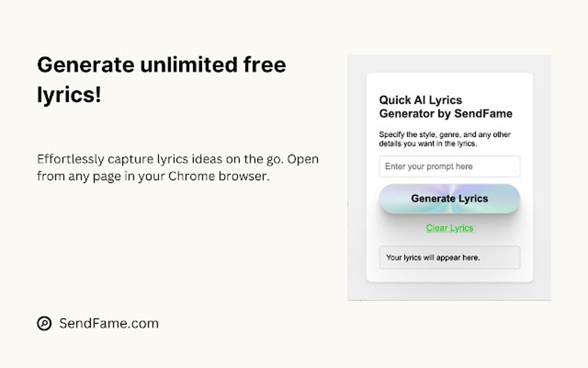Select the 'Your lyrics will appear here' box
Image resolution: width=588 pixels, height=368 pixels.
[449, 258]
